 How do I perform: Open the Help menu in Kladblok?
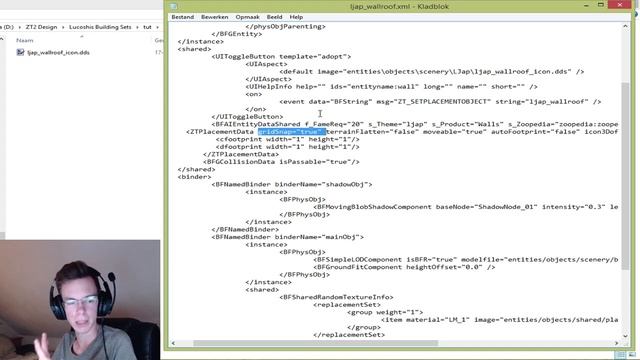tap(296, 17)
